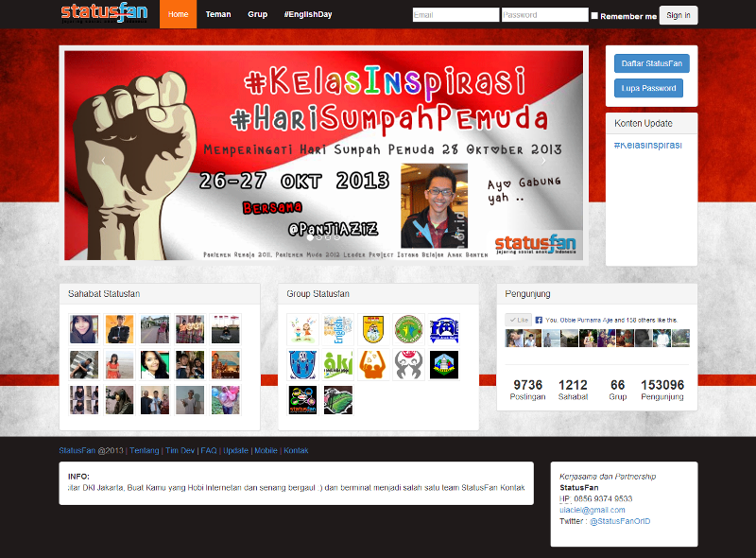Click the Lupa Password button
The height and width of the screenshot is (558, 756).
[x=648, y=88]
